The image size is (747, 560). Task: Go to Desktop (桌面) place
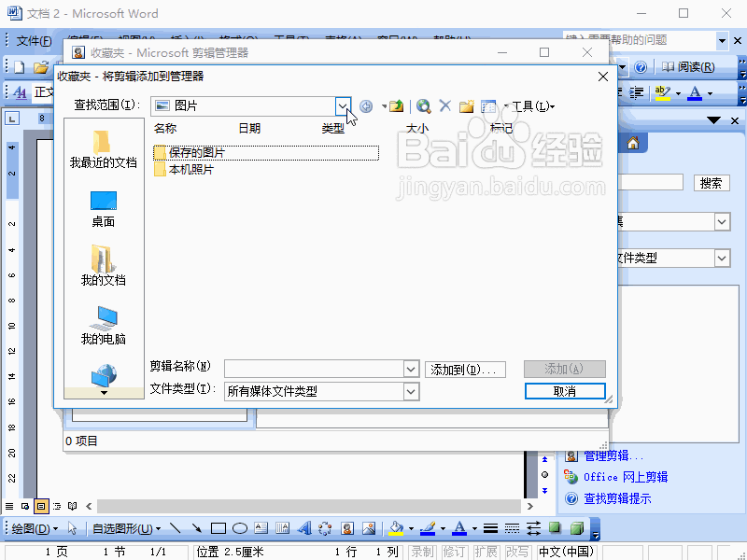[x=104, y=209]
